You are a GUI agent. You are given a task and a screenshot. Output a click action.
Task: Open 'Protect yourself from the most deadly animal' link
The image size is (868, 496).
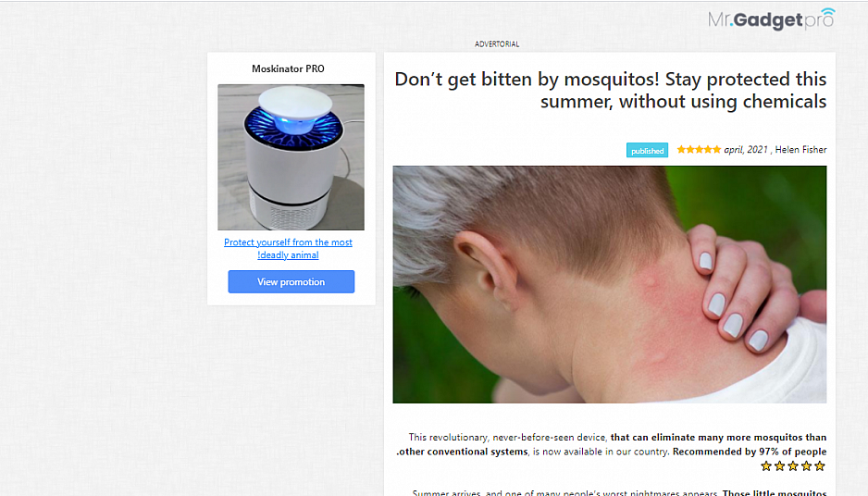288,249
